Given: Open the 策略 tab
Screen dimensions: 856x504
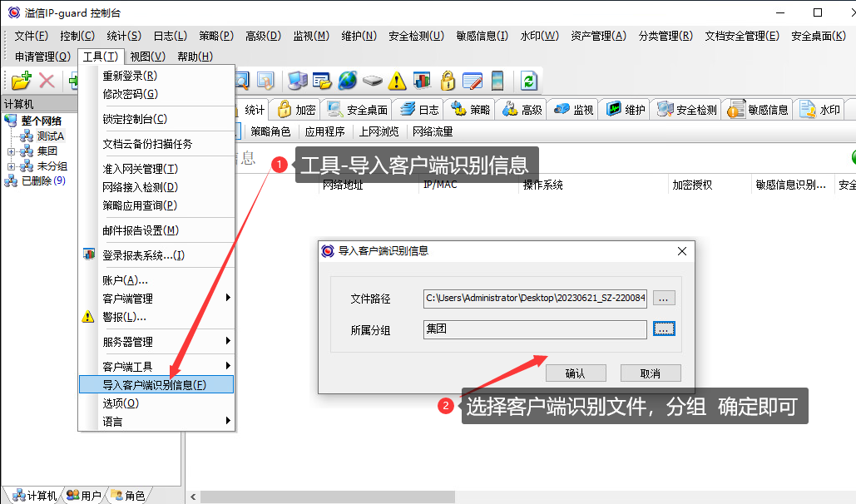Looking at the screenshot, I should tap(469, 110).
